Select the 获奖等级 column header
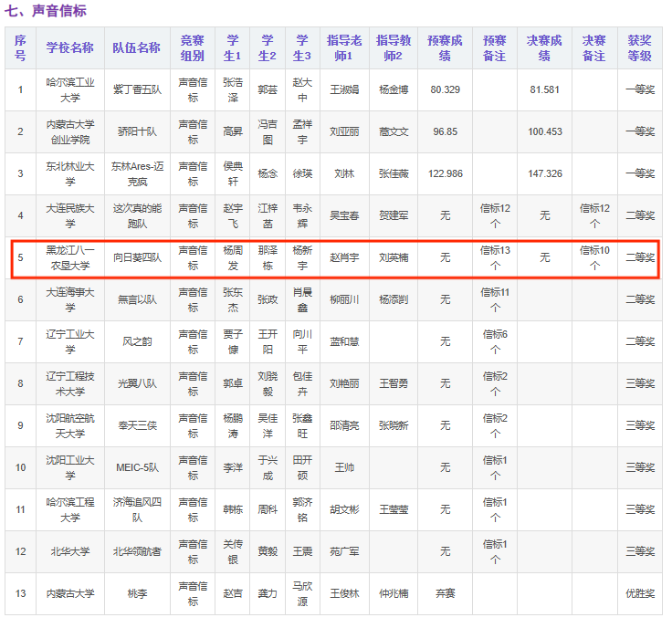Image resolution: width=672 pixels, height=628 pixels. pos(639,47)
